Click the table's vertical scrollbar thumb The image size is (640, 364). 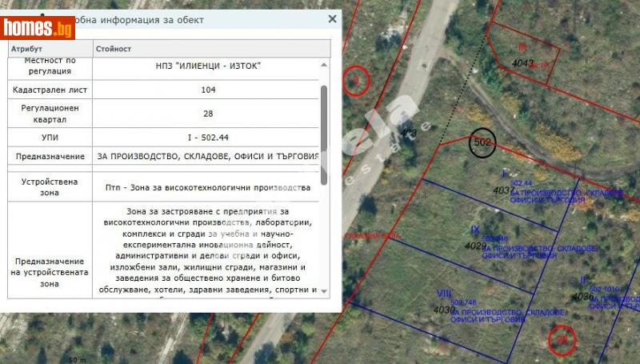click(324, 135)
